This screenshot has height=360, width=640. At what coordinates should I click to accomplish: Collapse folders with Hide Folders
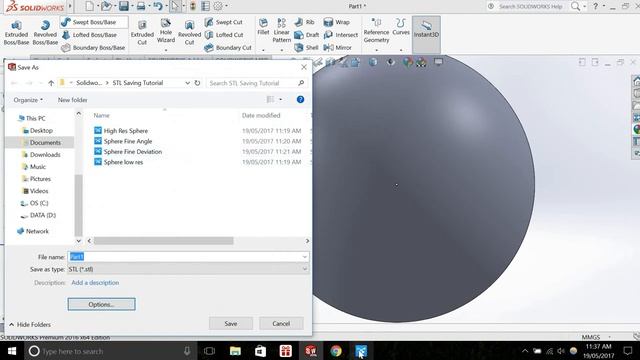[30, 324]
